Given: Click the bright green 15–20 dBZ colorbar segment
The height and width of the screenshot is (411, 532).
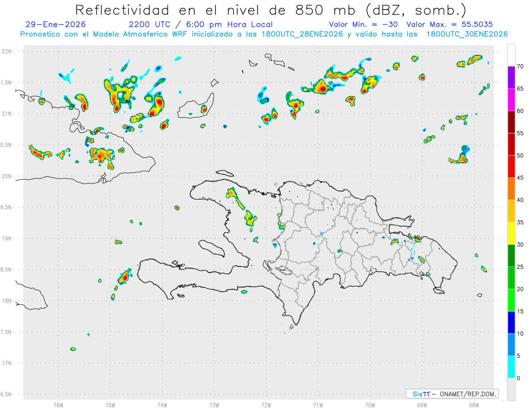Looking at the screenshot, I should pyautogui.click(x=511, y=300).
